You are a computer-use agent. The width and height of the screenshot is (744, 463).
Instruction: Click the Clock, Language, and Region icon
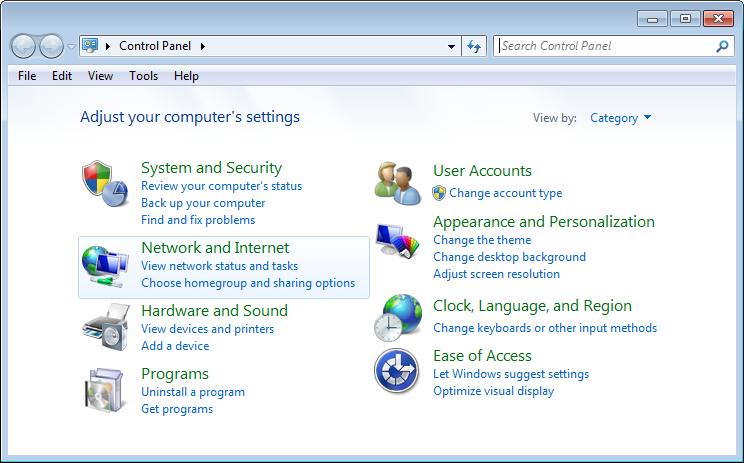coord(397,318)
